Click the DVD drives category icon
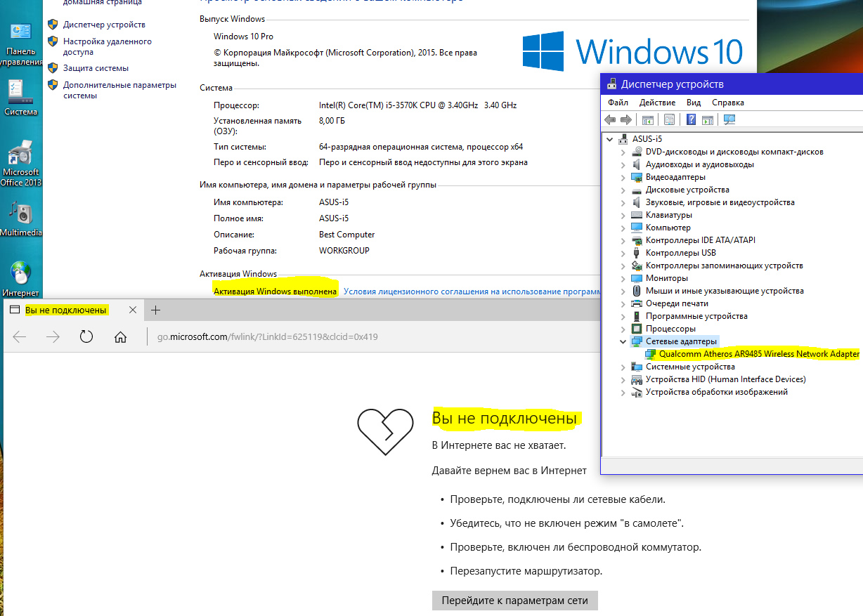 click(637, 152)
